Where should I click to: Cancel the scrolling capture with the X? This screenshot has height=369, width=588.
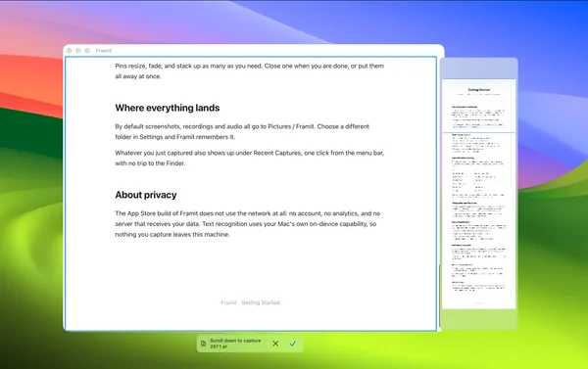tap(275, 344)
